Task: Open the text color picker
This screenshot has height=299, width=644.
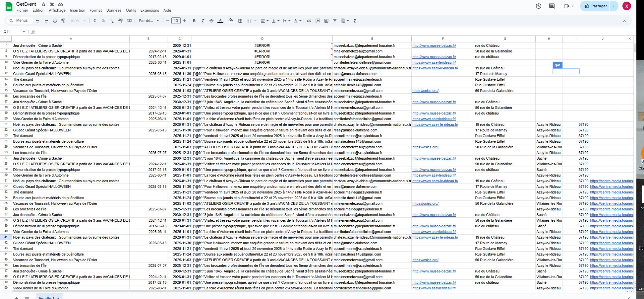Action: pos(220,21)
